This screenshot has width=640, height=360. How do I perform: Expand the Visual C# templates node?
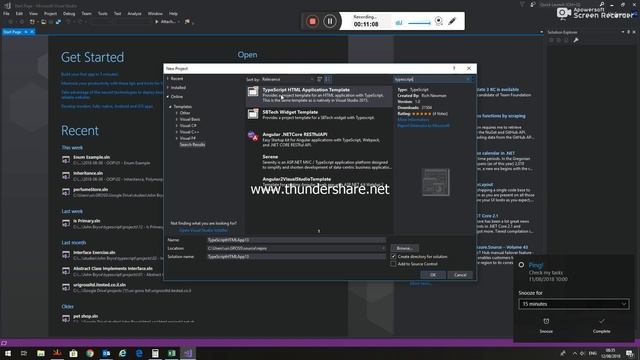tap(177, 125)
